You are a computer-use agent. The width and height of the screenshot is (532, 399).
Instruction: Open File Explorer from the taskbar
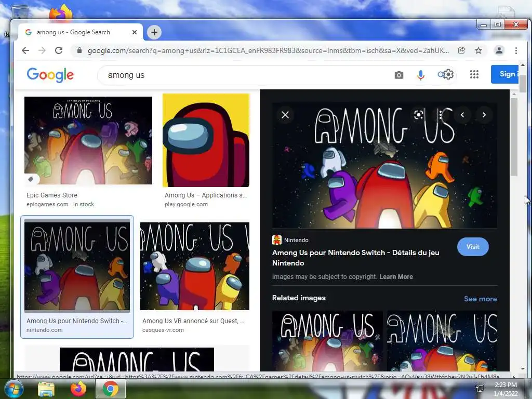coord(46,389)
